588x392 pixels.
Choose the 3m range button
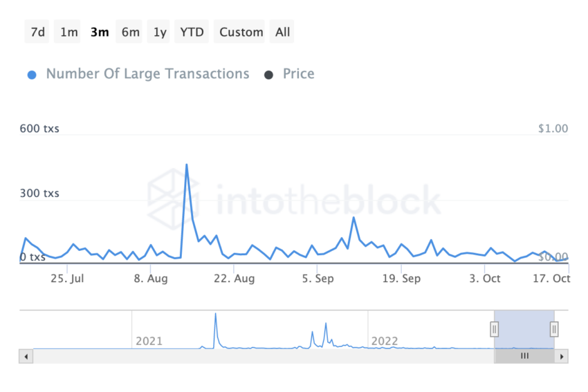point(100,32)
